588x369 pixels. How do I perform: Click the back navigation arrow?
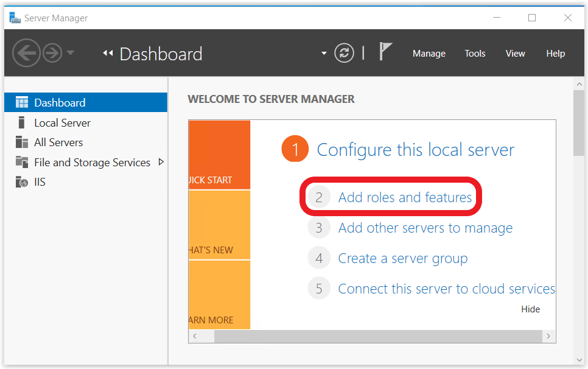click(26, 53)
